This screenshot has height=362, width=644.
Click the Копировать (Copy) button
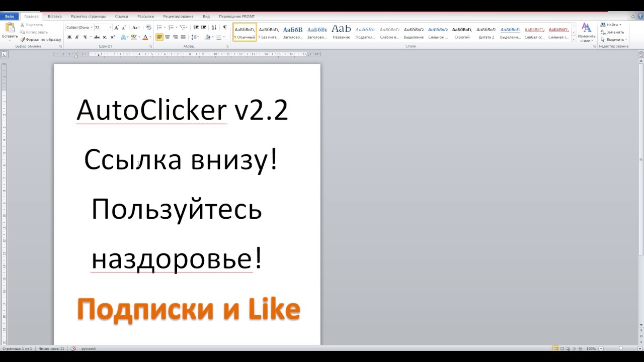coord(34,32)
